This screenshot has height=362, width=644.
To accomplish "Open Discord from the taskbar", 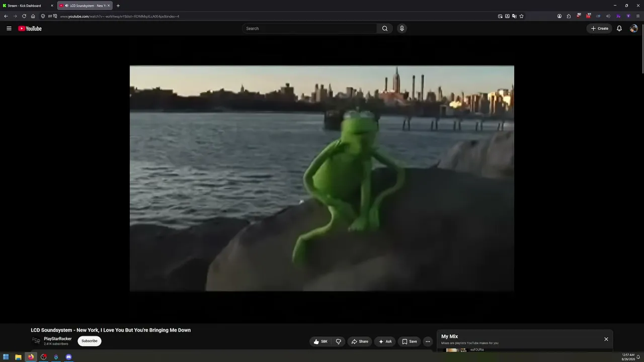I will (68, 357).
